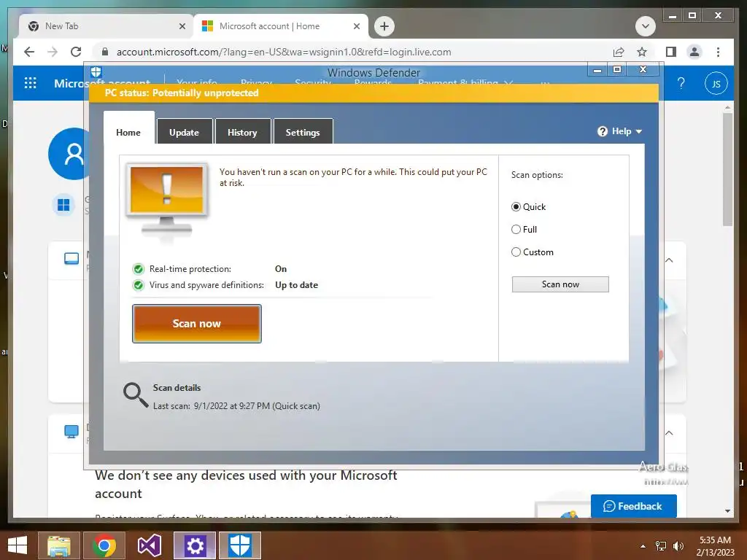
Task: Click the Feedback button
Action: click(x=634, y=506)
